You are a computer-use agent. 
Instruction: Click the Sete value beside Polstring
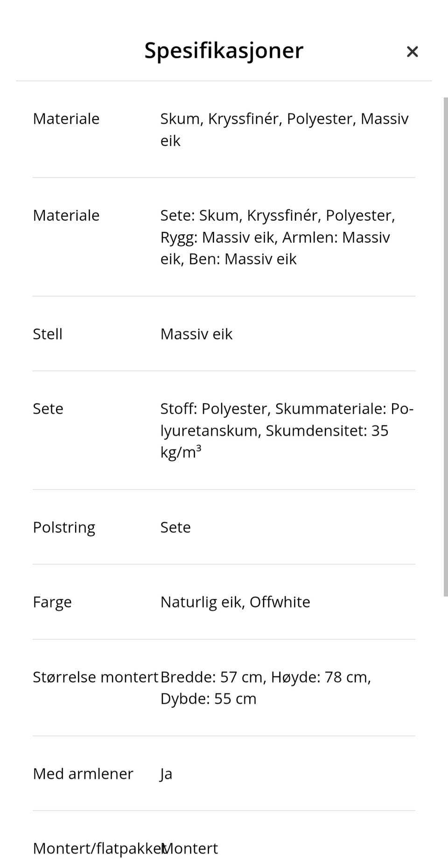coord(175,527)
